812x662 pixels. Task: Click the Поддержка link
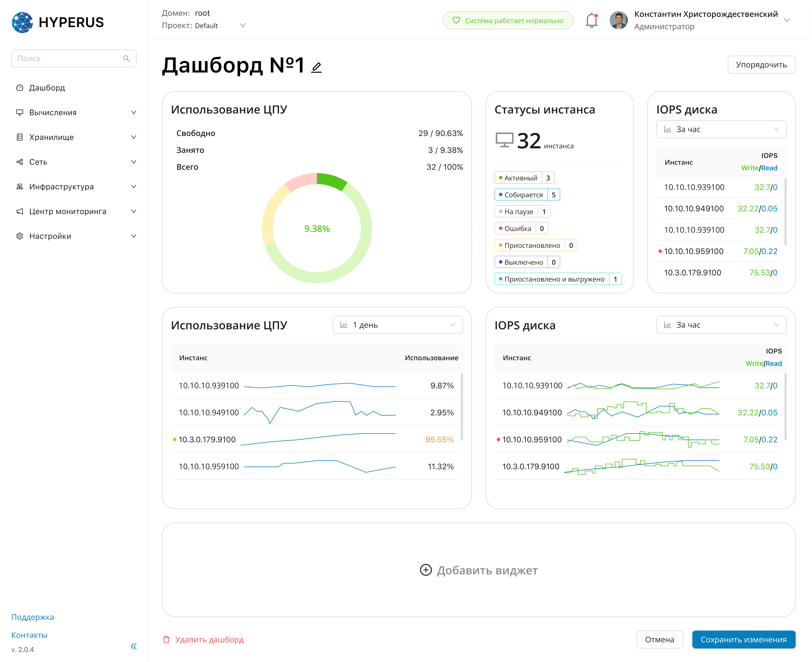(32, 617)
